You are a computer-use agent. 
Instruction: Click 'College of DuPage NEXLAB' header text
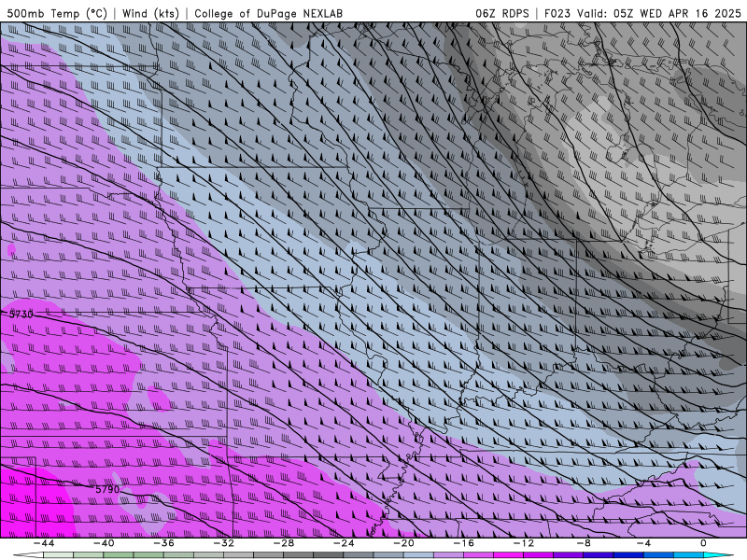[269, 13]
